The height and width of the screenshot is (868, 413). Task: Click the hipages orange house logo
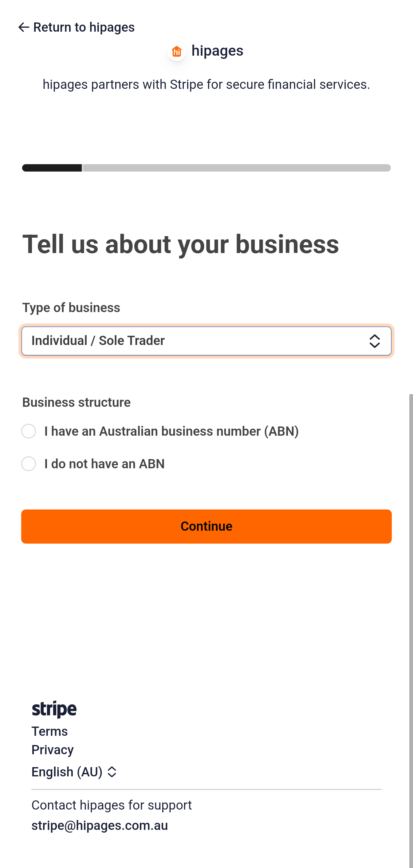176,52
